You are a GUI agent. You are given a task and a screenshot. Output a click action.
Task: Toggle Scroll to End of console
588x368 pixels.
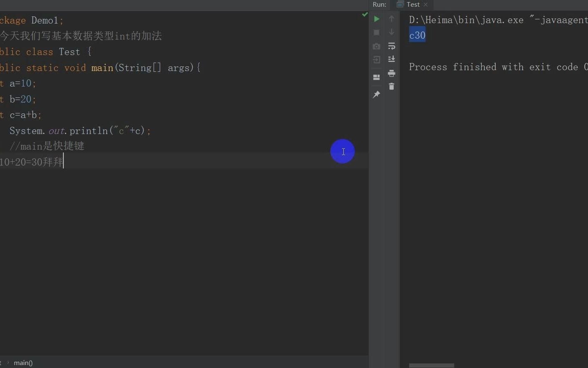coord(392,59)
